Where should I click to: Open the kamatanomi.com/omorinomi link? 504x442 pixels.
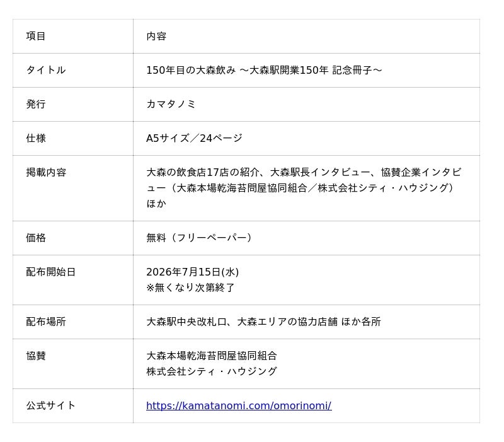pos(239,405)
